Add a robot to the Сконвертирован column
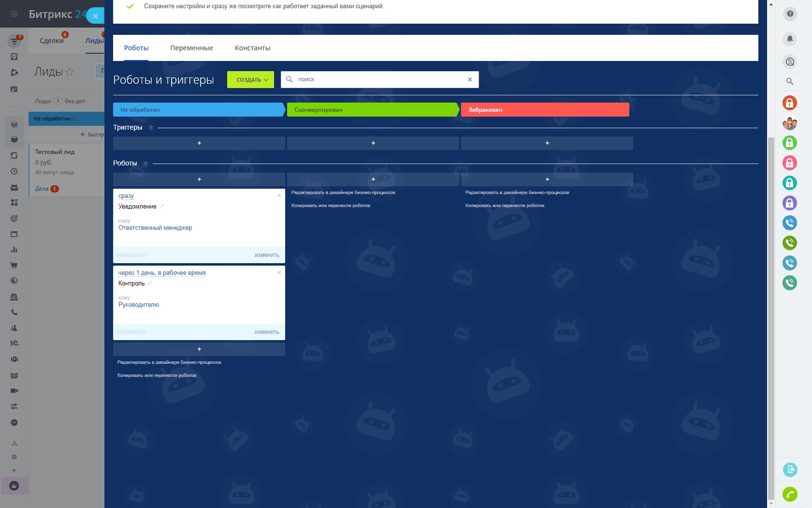812x508 pixels. pos(373,179)
